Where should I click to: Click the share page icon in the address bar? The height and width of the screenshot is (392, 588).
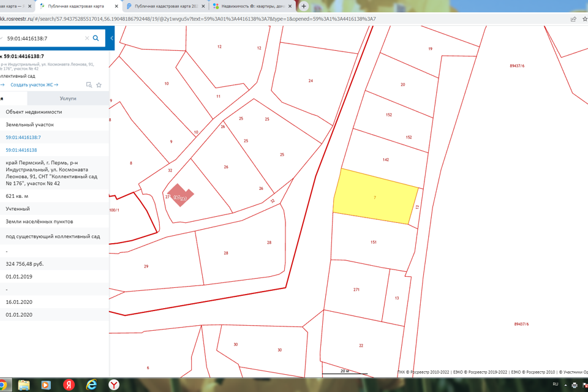(573, 19)
